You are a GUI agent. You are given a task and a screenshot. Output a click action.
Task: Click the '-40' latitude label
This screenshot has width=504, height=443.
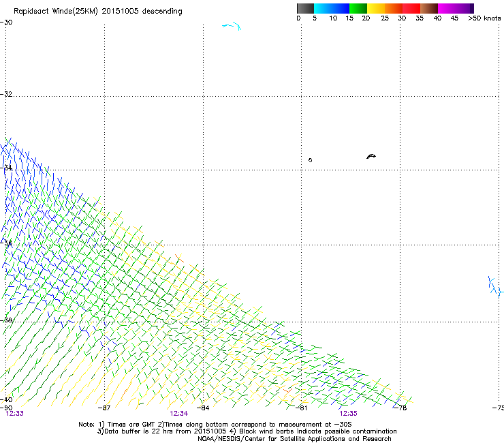pos(6,399)
